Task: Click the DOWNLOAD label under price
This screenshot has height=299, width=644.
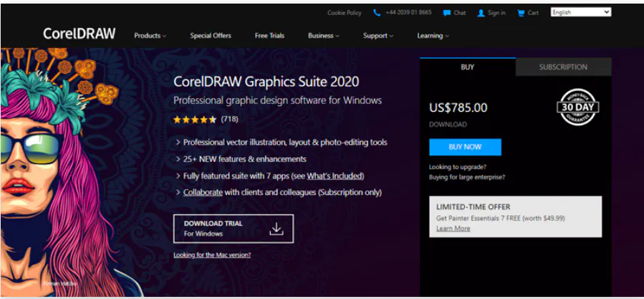Action: coord(448,124)
